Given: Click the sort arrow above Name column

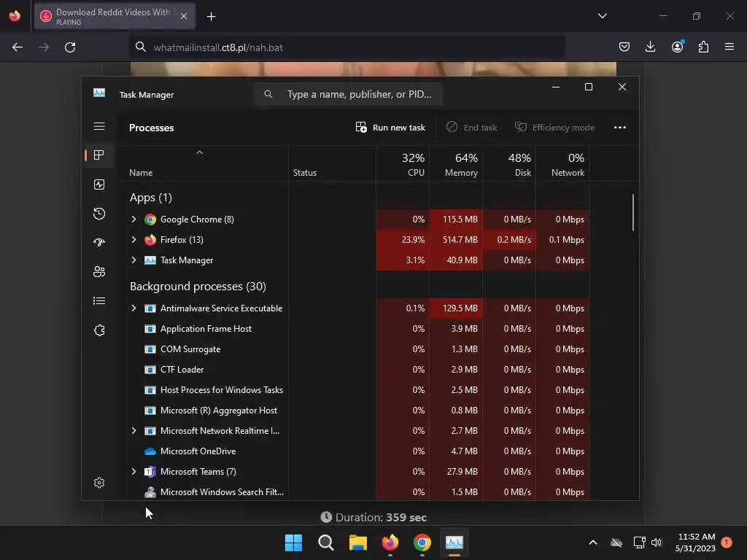Looking at the screenshot, I should click(x=200, y=152).
